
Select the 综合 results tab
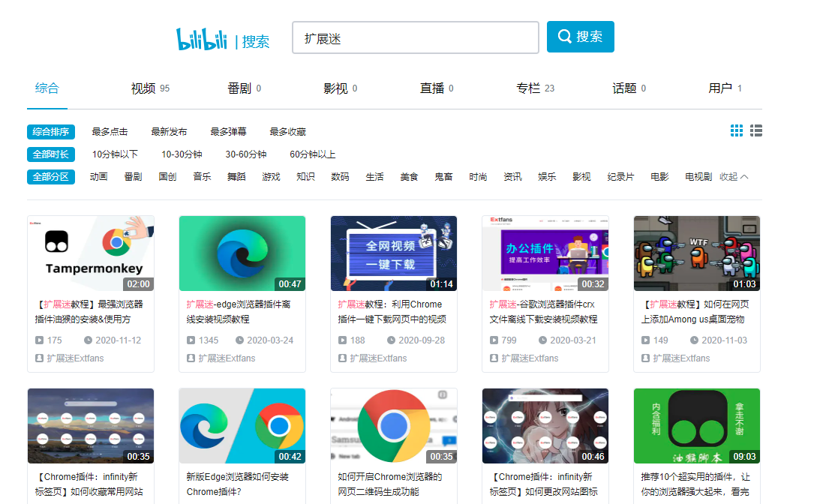pyautogui.click(x=47, y=88)
